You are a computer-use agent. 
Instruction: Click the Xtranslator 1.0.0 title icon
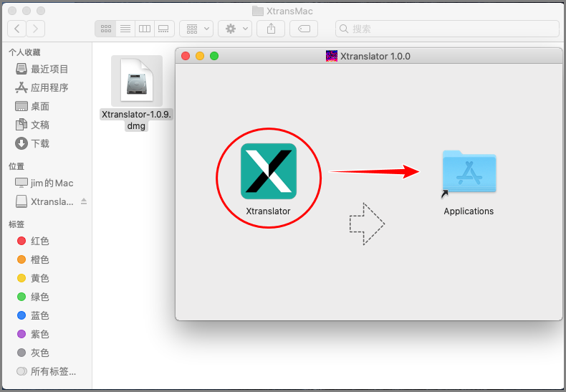pos(332,56)
